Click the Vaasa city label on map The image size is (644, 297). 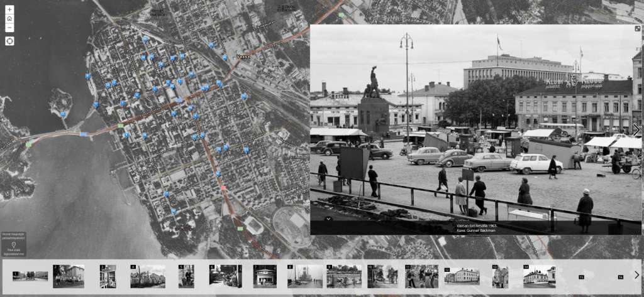tap(243, 57)
